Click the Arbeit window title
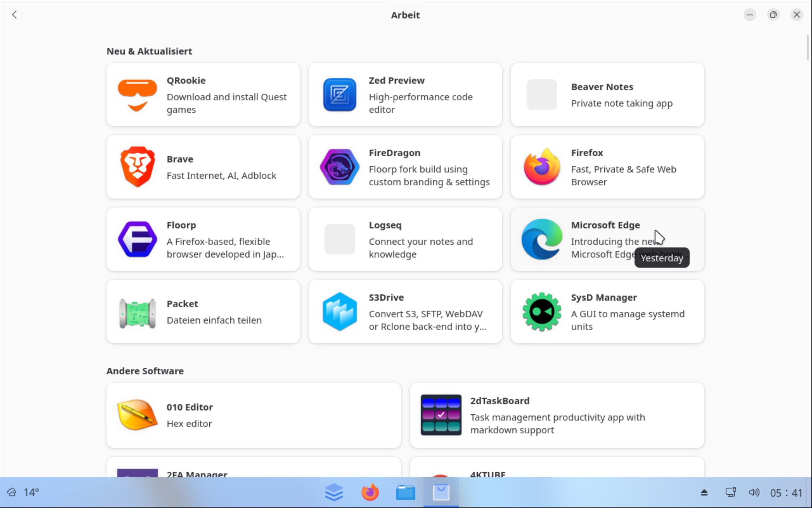 (x=405, y=15)
